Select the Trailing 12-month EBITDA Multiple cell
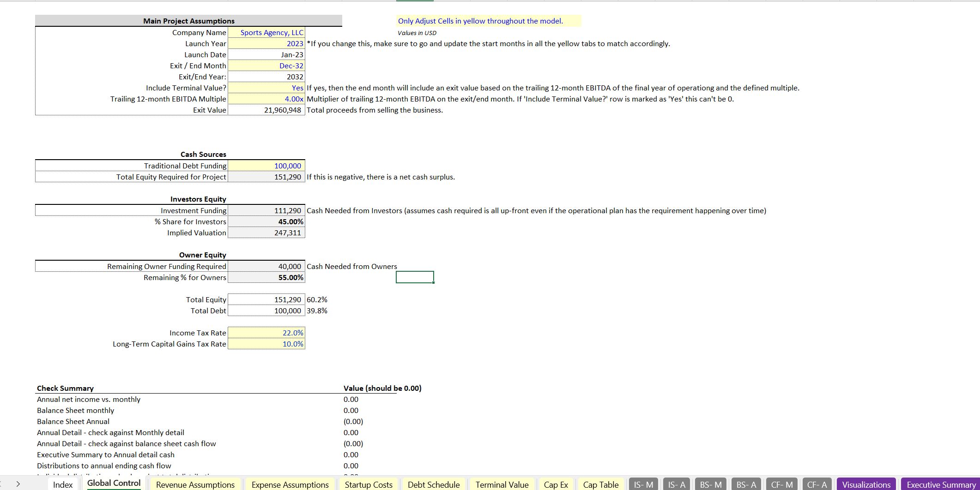This screenshot has width=980, height=490. (x=266, y=99)
